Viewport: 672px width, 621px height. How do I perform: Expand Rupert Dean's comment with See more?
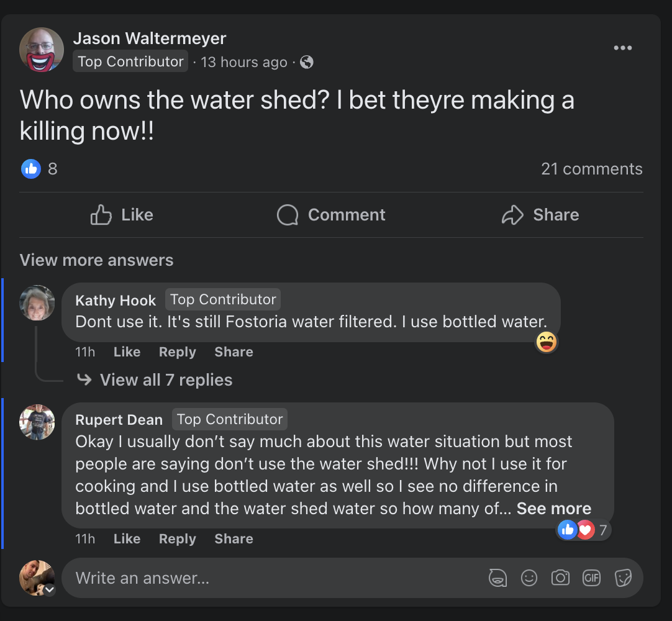click(553, 509)
